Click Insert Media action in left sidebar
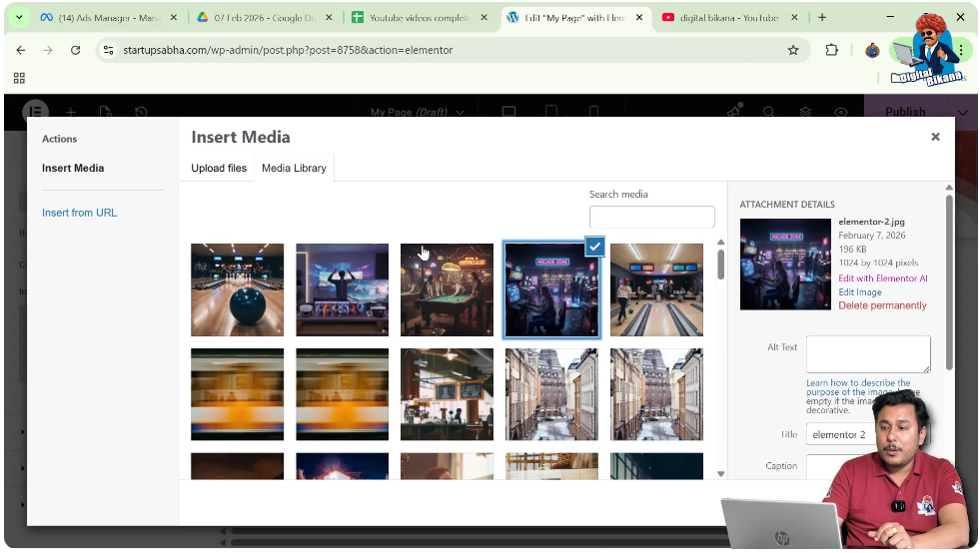The width and height of the screenshot is (980, 553). 73,168
